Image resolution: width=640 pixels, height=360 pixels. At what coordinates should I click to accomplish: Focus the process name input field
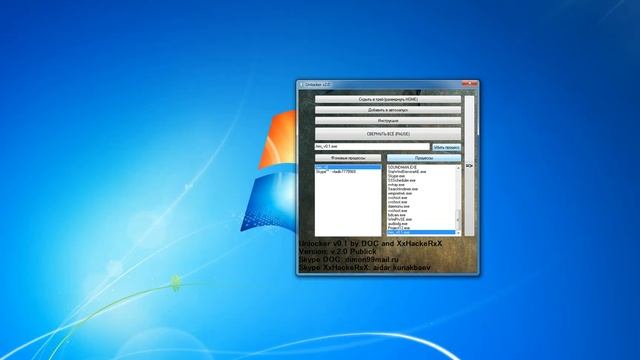pyautogui.click(x=372, y=146)
